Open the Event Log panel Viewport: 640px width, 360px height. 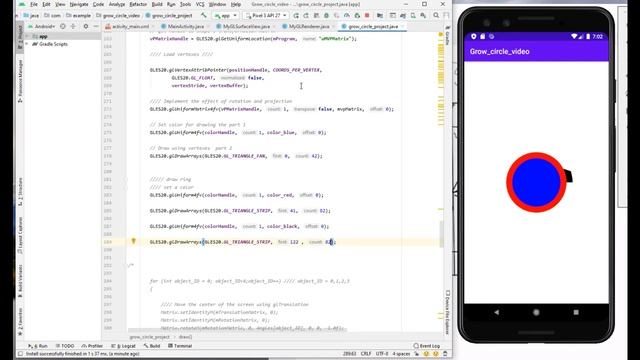tap(427, 346)
